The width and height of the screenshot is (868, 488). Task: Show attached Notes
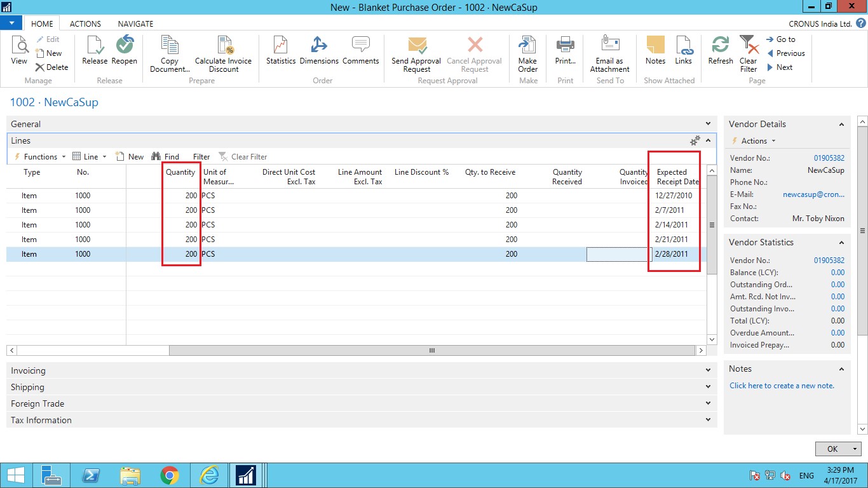pyautogui.click(x=656, y=51)
